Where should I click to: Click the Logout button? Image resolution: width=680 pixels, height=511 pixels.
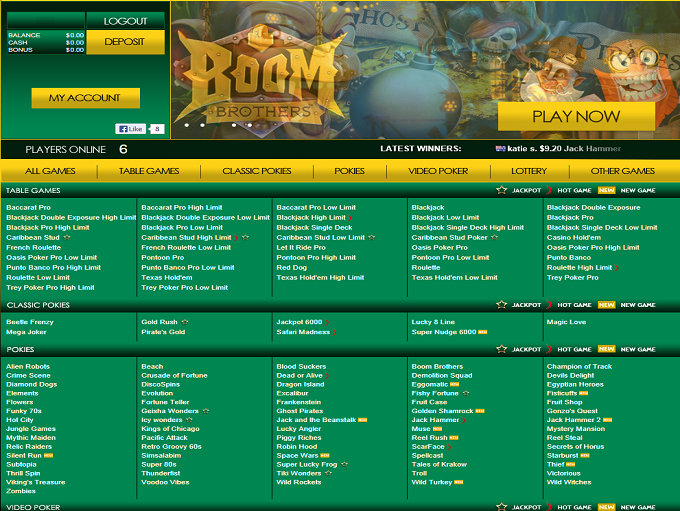coord(125,21)
